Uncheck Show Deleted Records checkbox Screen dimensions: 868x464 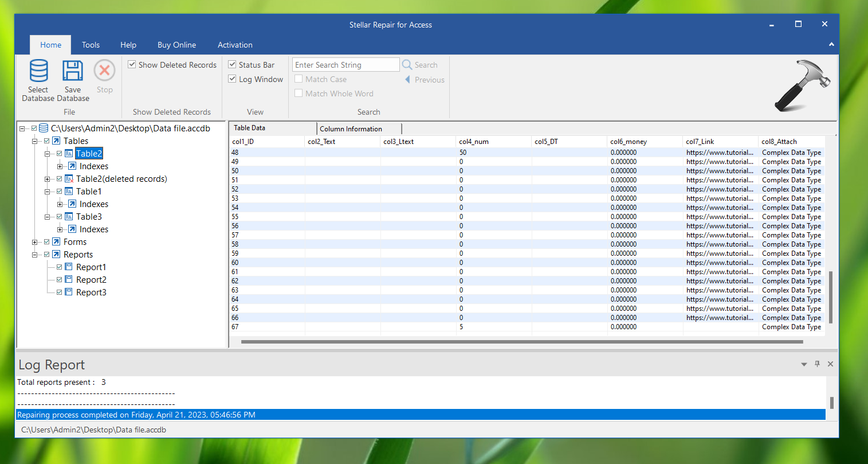coord(132,65)
